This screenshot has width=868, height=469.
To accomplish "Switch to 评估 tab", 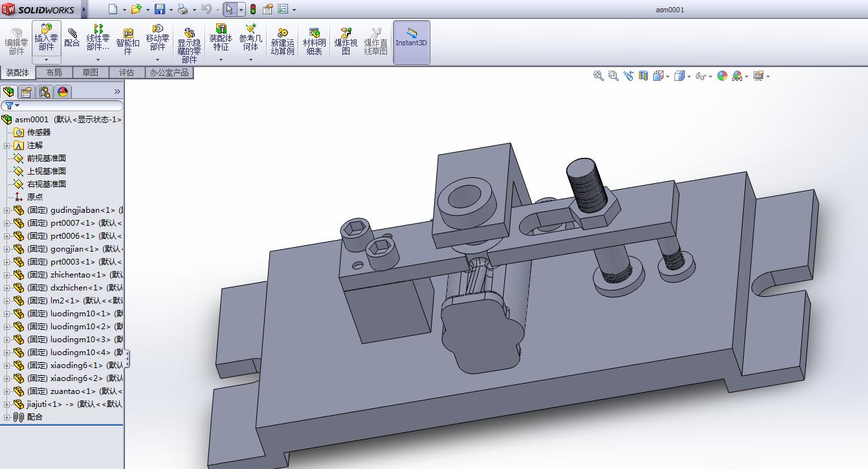I will [126, 72].
